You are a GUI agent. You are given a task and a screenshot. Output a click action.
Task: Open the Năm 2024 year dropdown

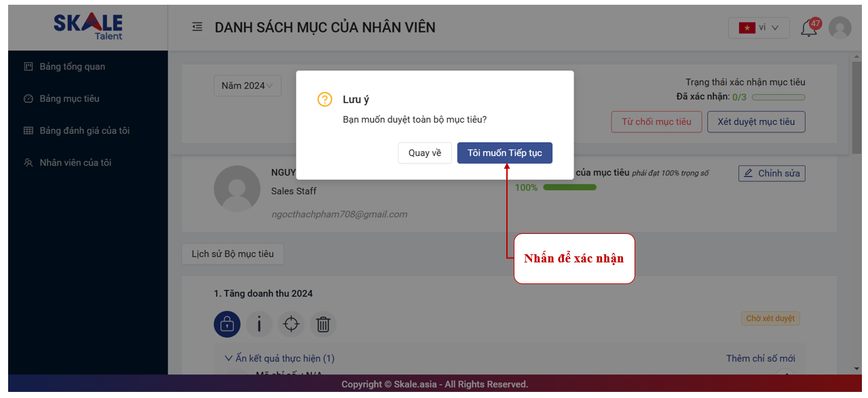(247, 85)
